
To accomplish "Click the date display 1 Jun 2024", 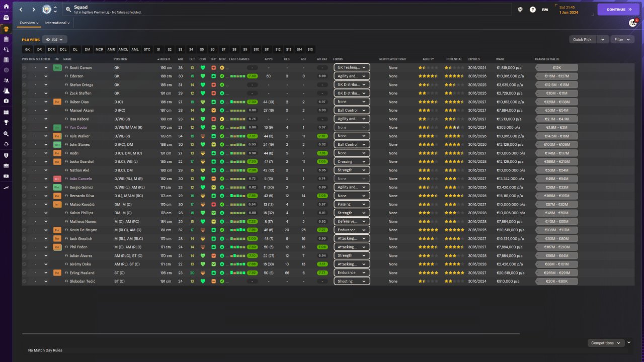I will tap(568, 12).
